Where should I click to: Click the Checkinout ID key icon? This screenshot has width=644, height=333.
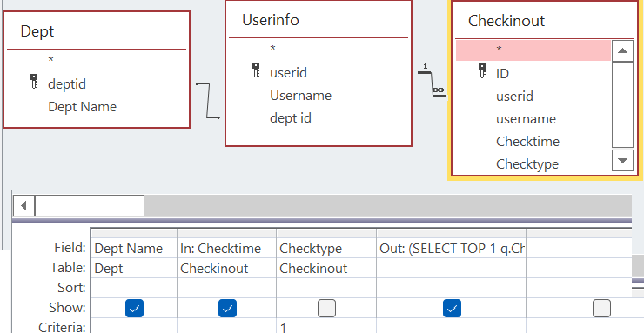[483, 71]
